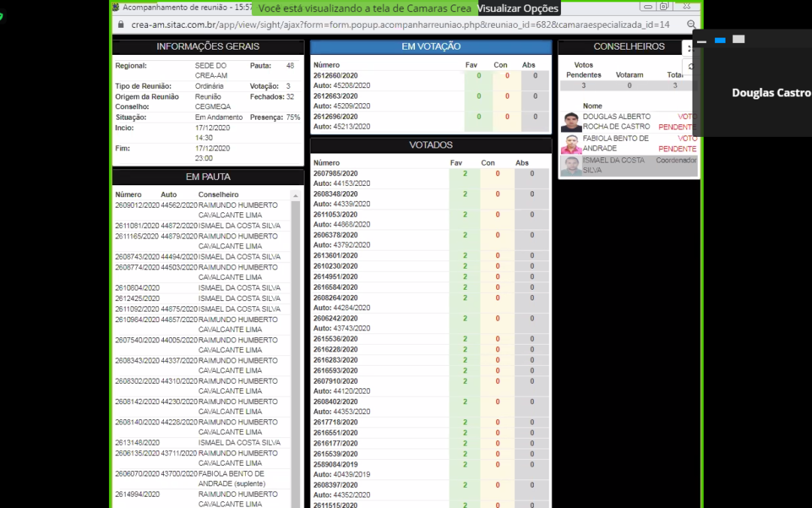Click voted item 2607910/2020
Viewport: 812px width, 508px height.
(335, 381)
